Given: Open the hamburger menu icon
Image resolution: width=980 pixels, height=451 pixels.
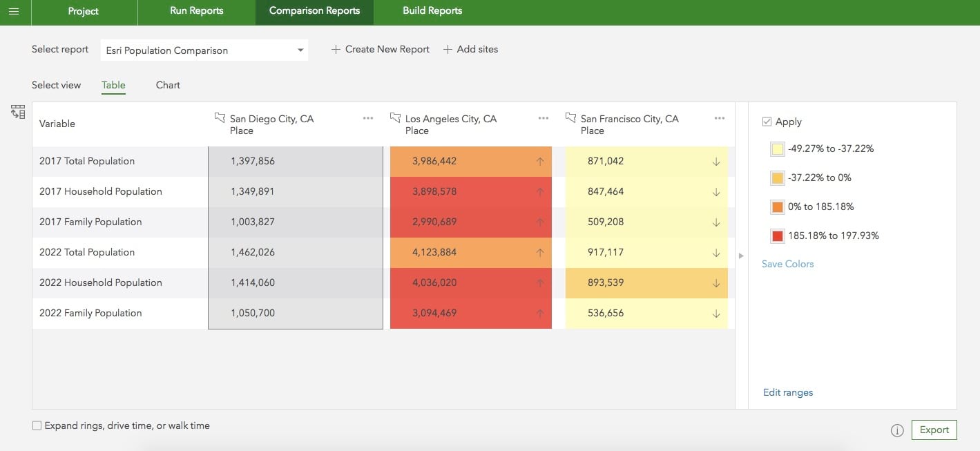Looking at the screenshot, I should pos(14,12).
